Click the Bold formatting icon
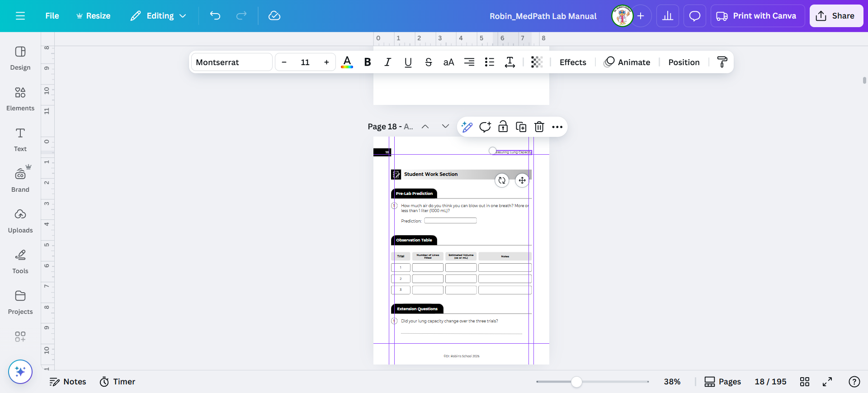Image resolution: width=868 pixels, height=393 pixels. pos(368,62)
